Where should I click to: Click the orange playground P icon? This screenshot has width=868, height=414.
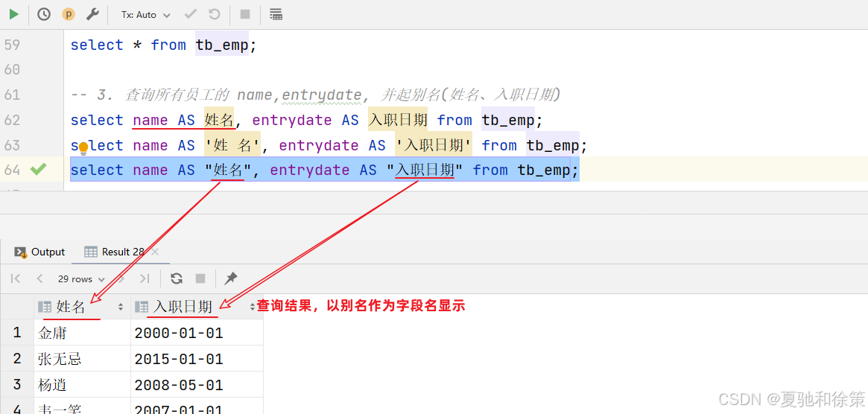pos(68,14)
